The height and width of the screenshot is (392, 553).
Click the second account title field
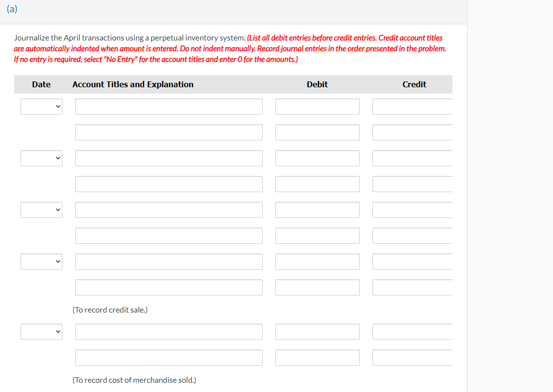click(x=168, y=132)
